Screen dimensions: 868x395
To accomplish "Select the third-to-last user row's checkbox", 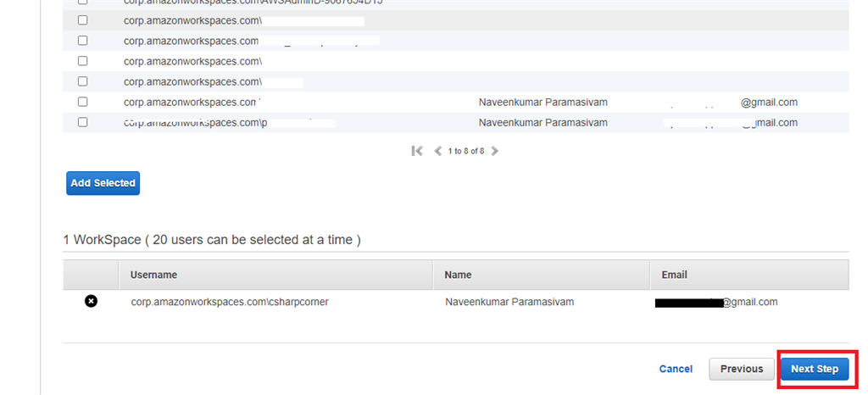I will coord(82,81).
